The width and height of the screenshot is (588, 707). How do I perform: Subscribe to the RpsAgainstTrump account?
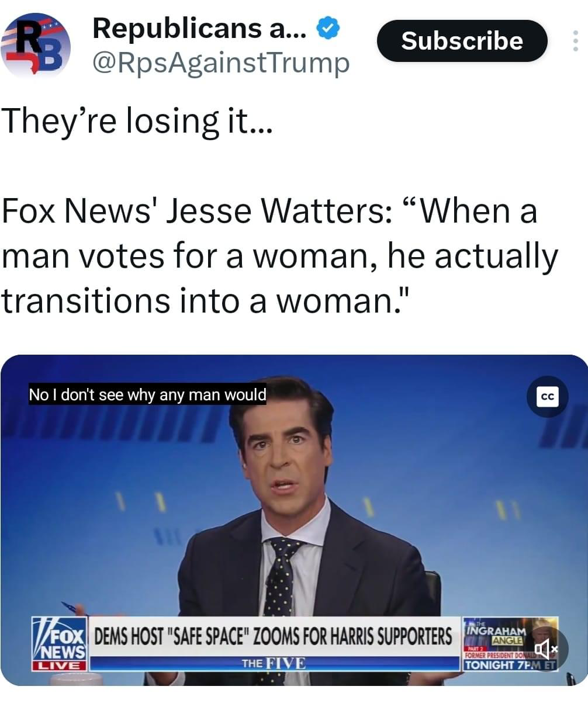click(x=462, y=41)
